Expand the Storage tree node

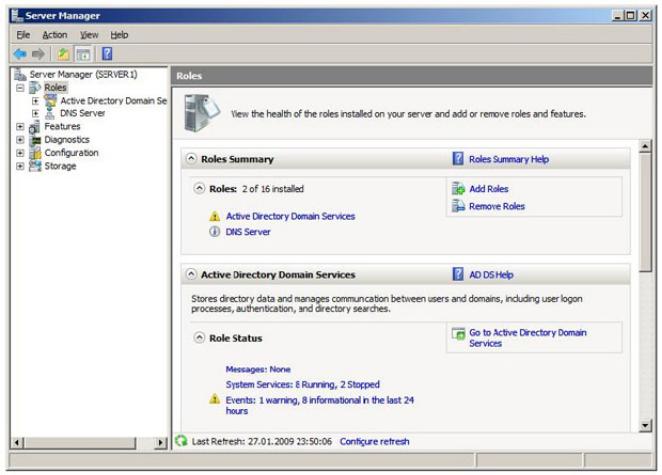coord(20,166)
